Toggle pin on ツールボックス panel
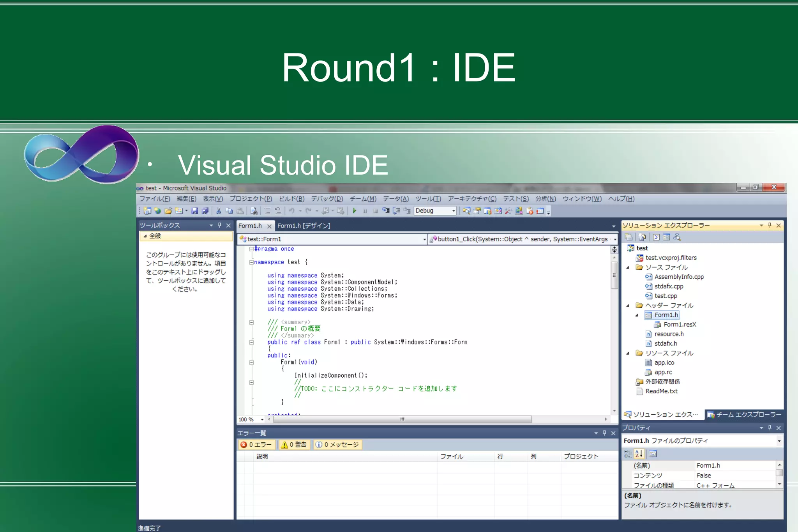This screenshot has height=532, width=798. tap(219, 225)
